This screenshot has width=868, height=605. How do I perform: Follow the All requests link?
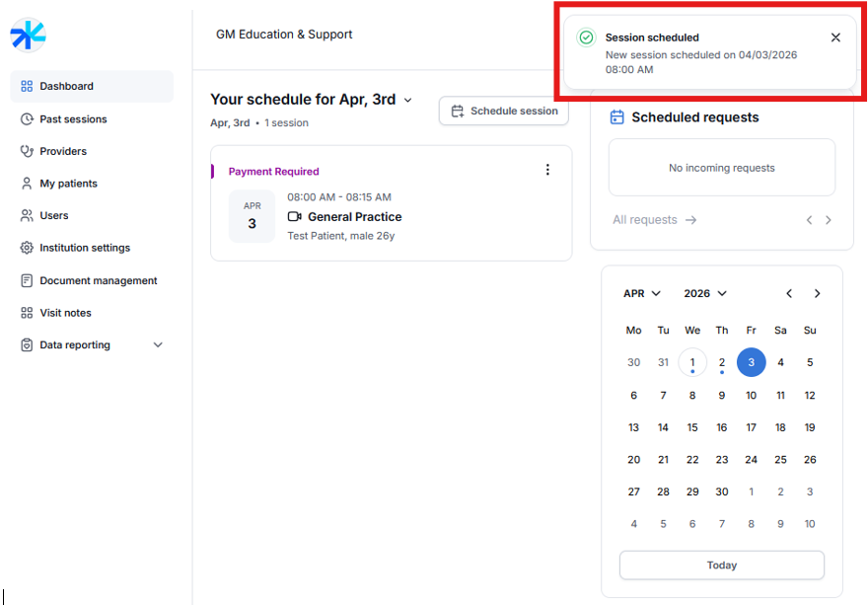tap(654, 220)
